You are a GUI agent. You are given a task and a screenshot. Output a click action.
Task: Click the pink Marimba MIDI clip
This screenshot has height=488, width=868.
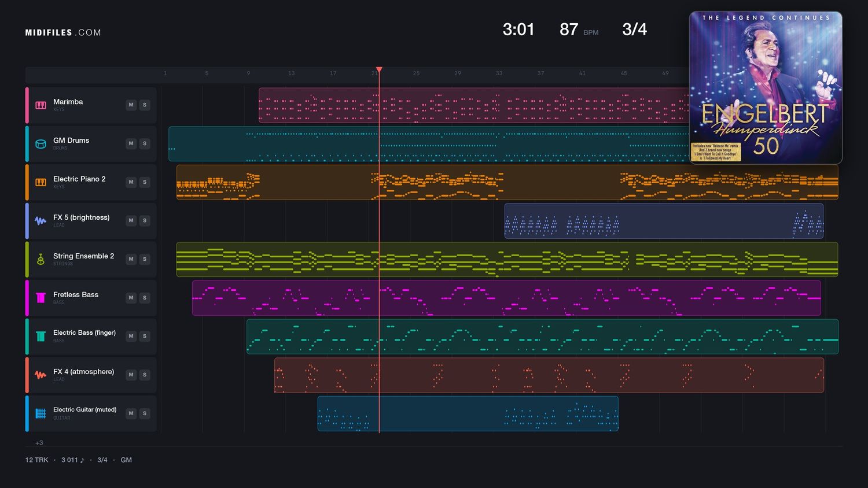pos(474,105)
